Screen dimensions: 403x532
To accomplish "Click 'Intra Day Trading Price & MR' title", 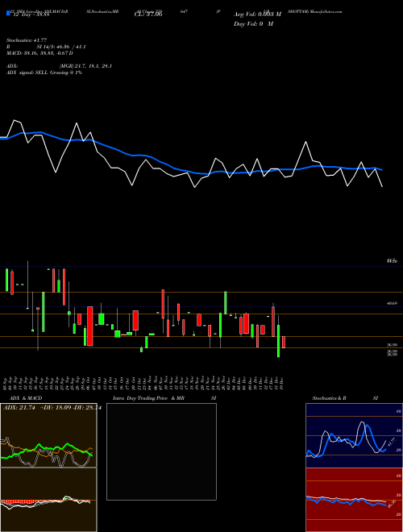I will tap(148, 398).
